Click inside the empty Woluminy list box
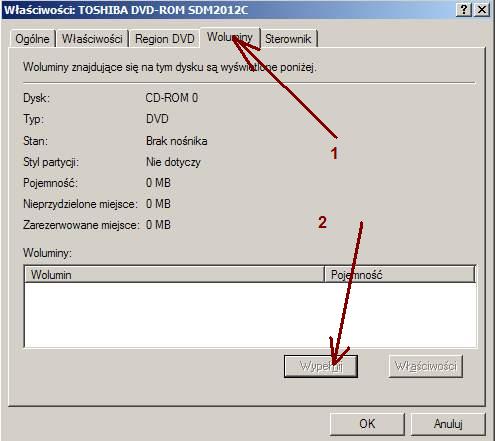 (250, 315)
